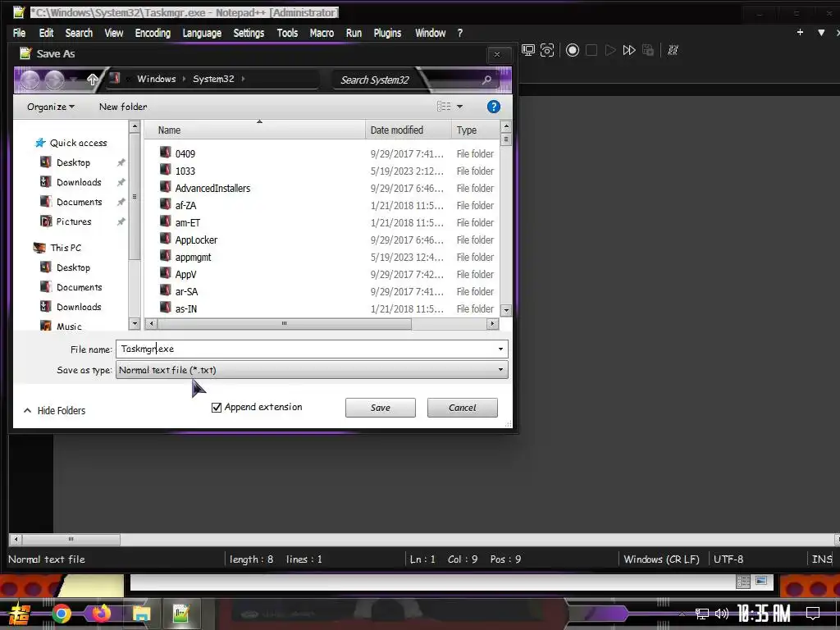840x630 pixels.
Task: Click the Monitoring icon in Notepad++ toolbar
Action: (x=528, y=50)
